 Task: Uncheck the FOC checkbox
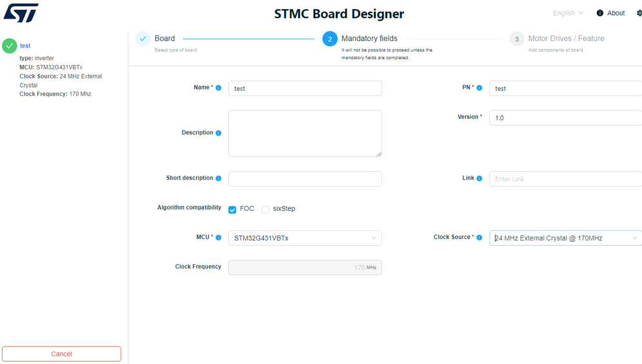pos(232,210)
